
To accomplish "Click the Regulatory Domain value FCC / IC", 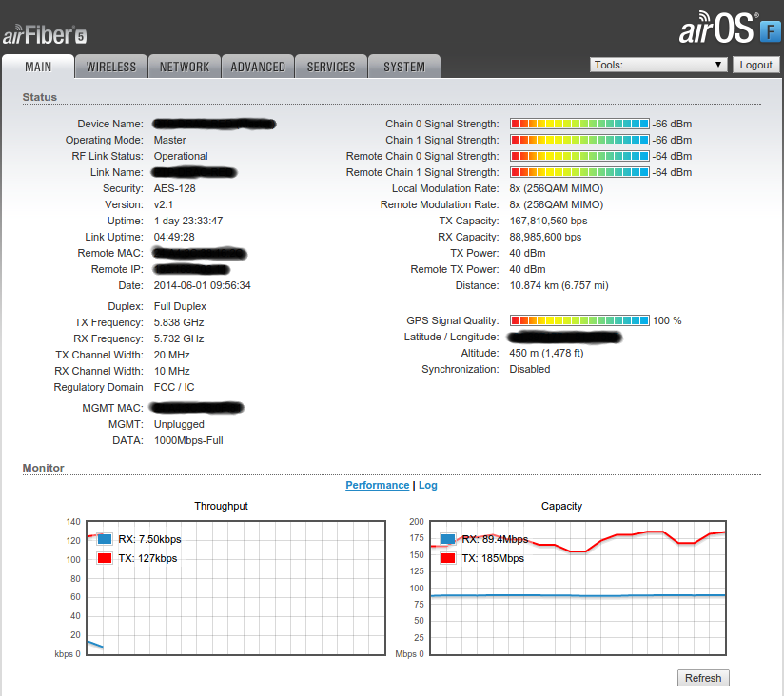I will click(x=174, y=387).
